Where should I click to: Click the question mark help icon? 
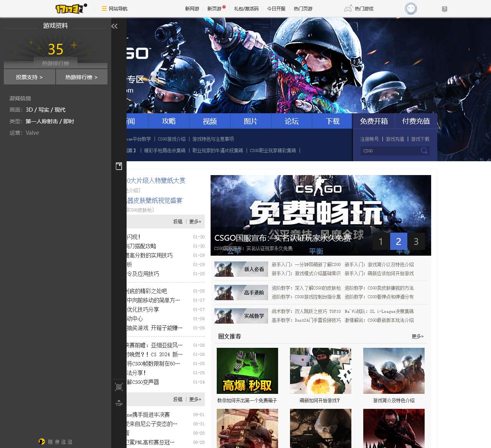(444, 9)
